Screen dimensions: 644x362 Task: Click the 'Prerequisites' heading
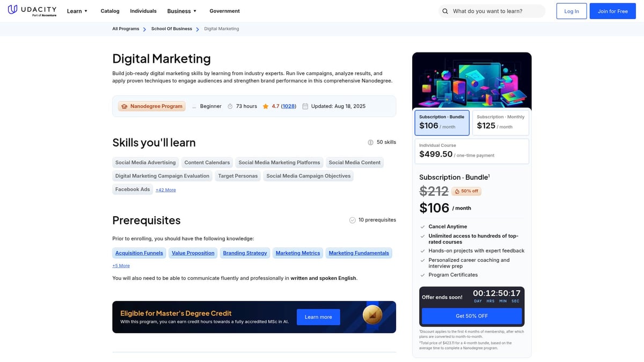pos(147,220)
